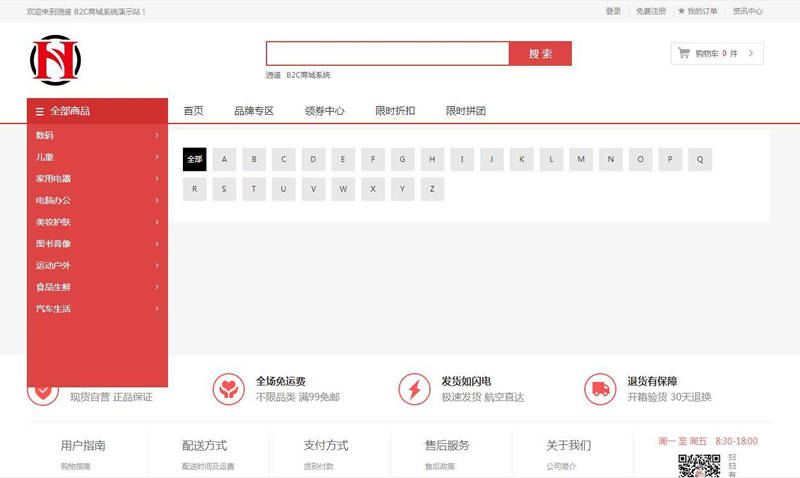Filter brands by letter W
This screenshot has width=800, height=478.
343,189
